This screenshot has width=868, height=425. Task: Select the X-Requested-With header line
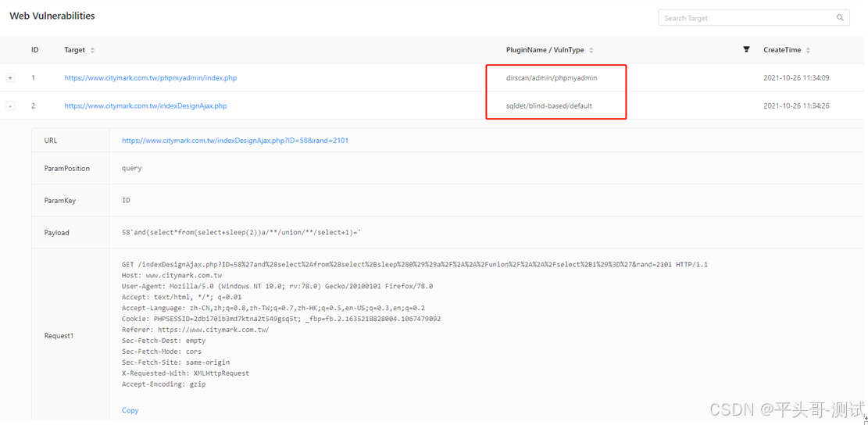click(x=185, y=373)
